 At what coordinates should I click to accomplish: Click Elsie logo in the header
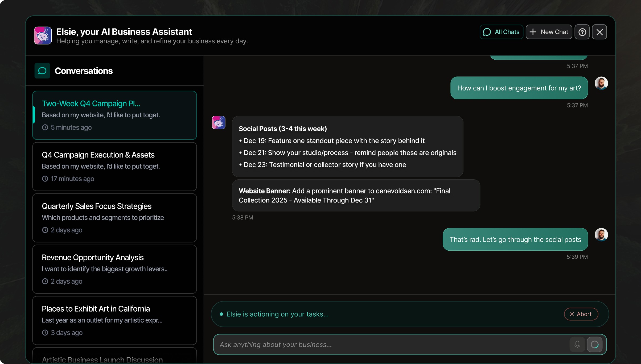tap(43, 35)
